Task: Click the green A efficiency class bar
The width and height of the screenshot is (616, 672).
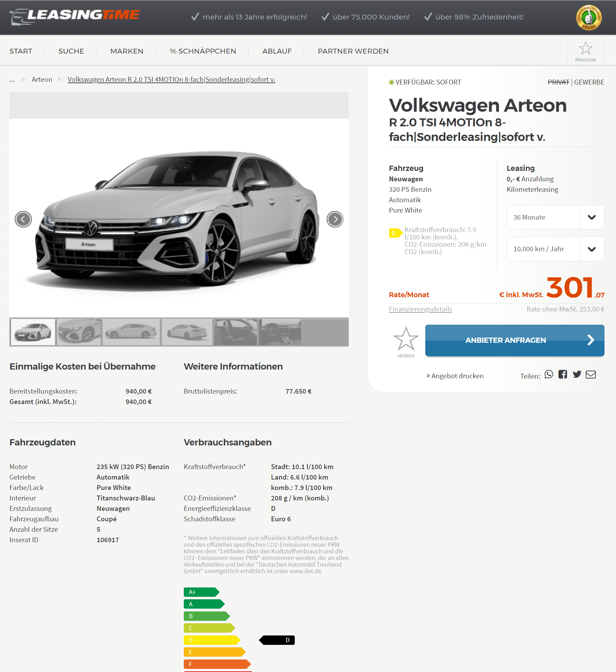Action: 204,604
